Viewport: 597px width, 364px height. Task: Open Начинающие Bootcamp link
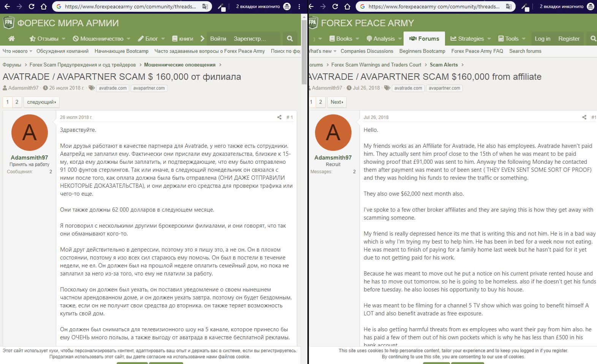pyautogui.click(x=122, y=51)
